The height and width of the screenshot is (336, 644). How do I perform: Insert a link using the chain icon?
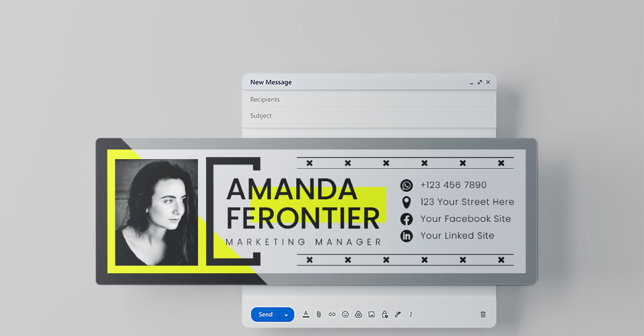pyautogui.click(x=332, y=315)
